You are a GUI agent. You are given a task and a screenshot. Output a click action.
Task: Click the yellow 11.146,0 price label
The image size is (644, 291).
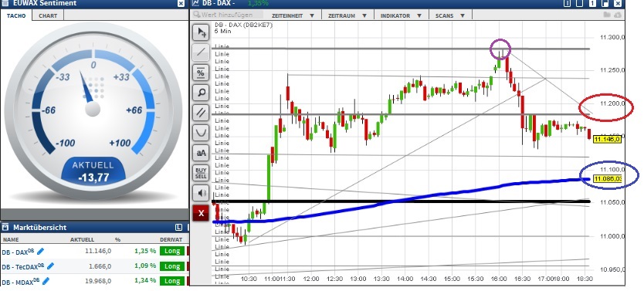point(608,140)
